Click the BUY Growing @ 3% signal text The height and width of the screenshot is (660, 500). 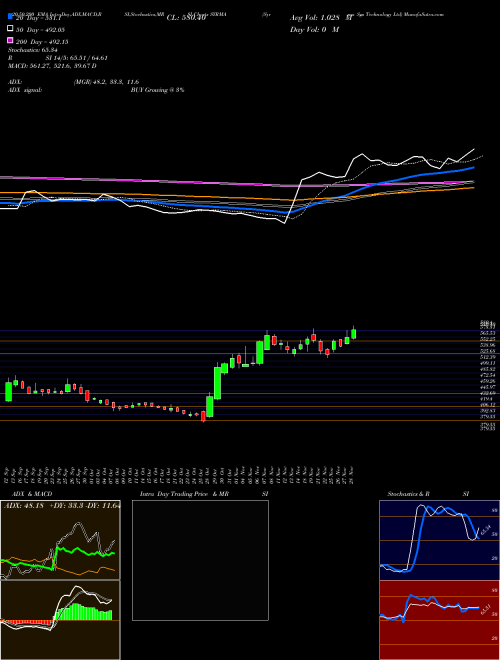pos(157,90)
